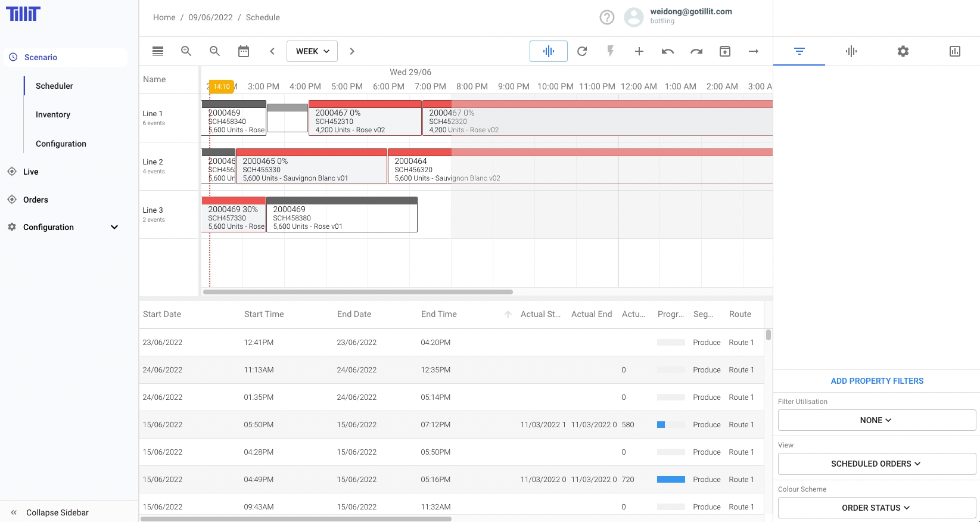Select order 2000465 on Line 2

click(311, 169)
